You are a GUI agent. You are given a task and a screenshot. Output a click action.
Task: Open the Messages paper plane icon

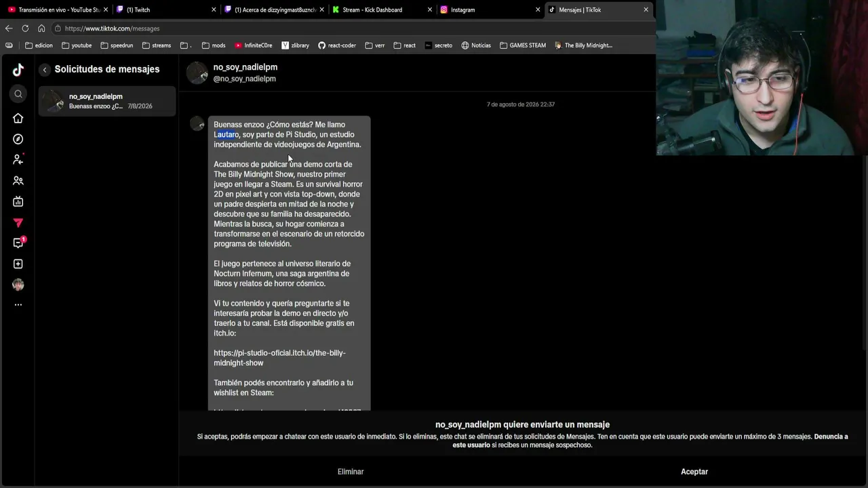click(18, 222)
